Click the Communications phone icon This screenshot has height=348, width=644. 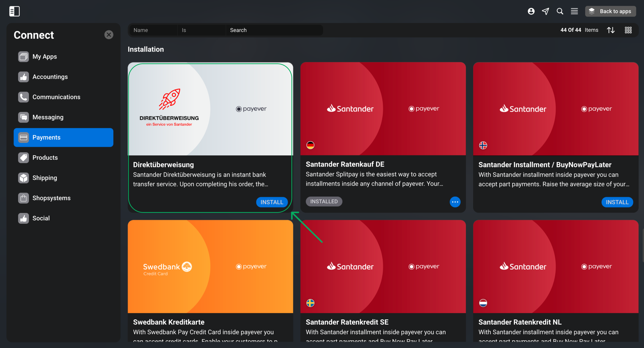point(23,97)
